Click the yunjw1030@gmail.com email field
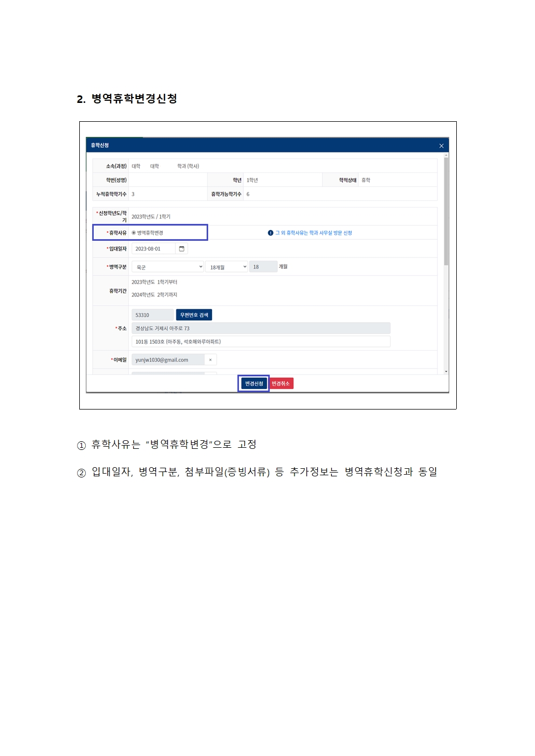This screenshot has height=756, width=535. [168, 360]
